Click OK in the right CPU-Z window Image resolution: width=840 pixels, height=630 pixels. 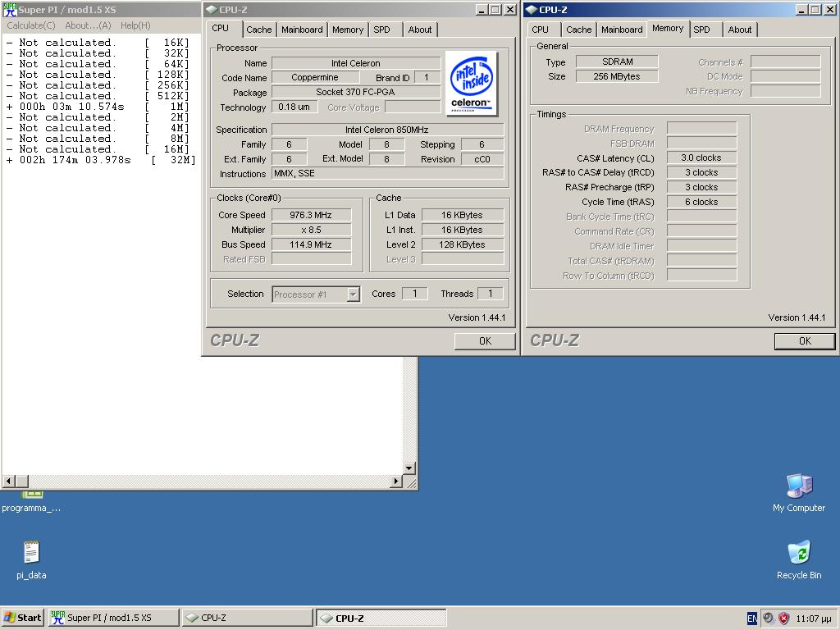click(805, 340)
